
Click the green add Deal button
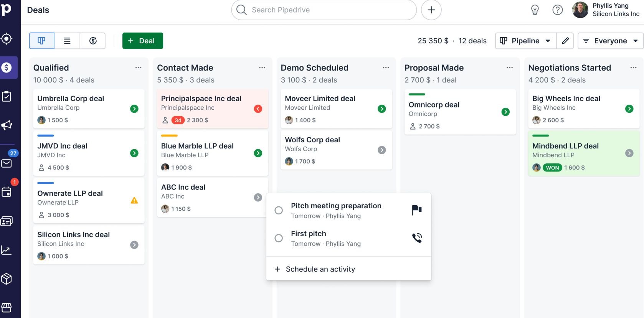(x=143, y=41)
